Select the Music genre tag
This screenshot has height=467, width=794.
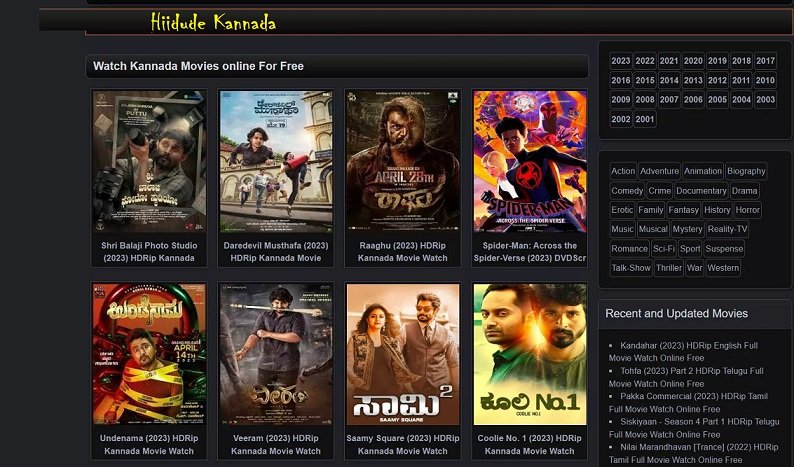(622, 229)
